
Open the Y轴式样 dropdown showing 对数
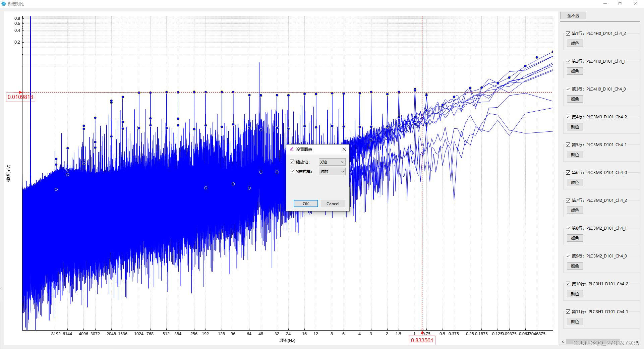(x=331, y=171)
